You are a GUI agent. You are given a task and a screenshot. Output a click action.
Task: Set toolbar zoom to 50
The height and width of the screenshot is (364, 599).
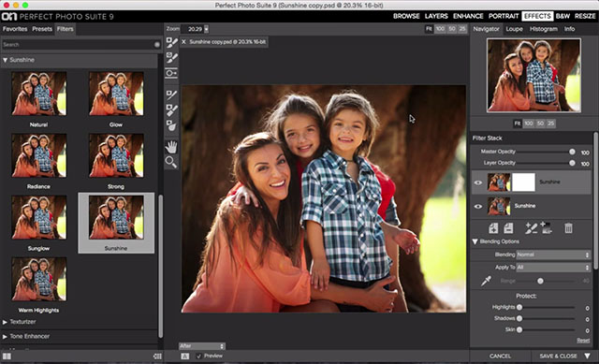pyautogui.click(x=452, y=29)
